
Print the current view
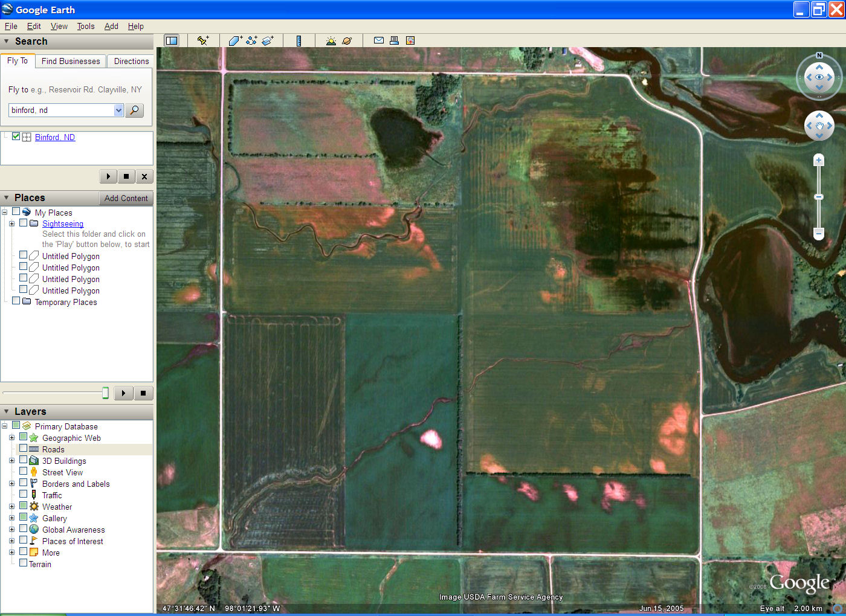pyautogui.click(x=394, y=40)
